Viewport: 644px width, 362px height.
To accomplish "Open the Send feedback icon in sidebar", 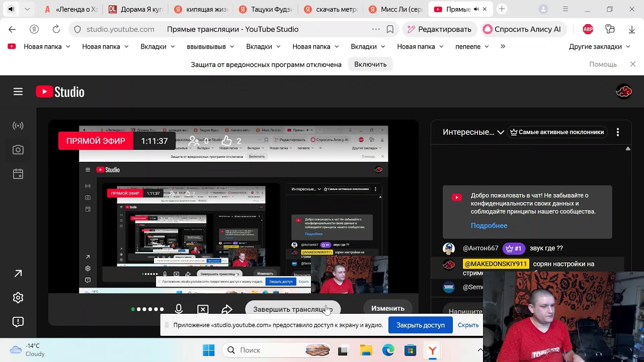I will coord(18,322).
